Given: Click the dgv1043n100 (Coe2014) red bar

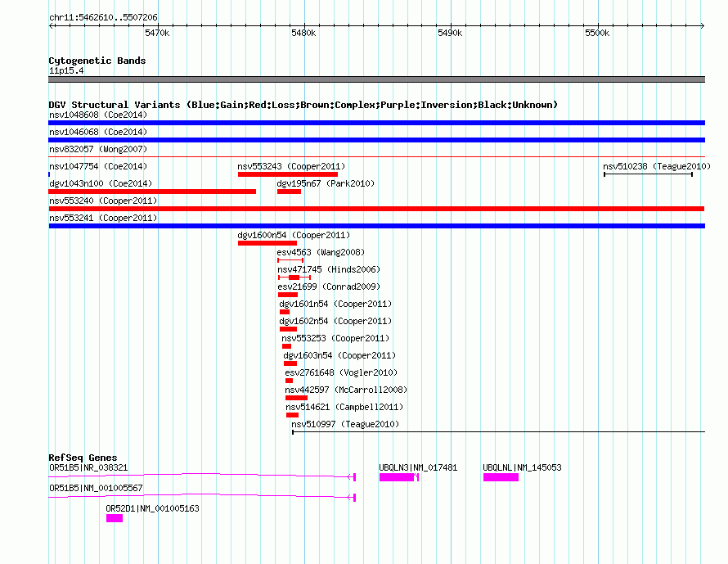Looking at the screenshot, I should [x=152, y=192].
